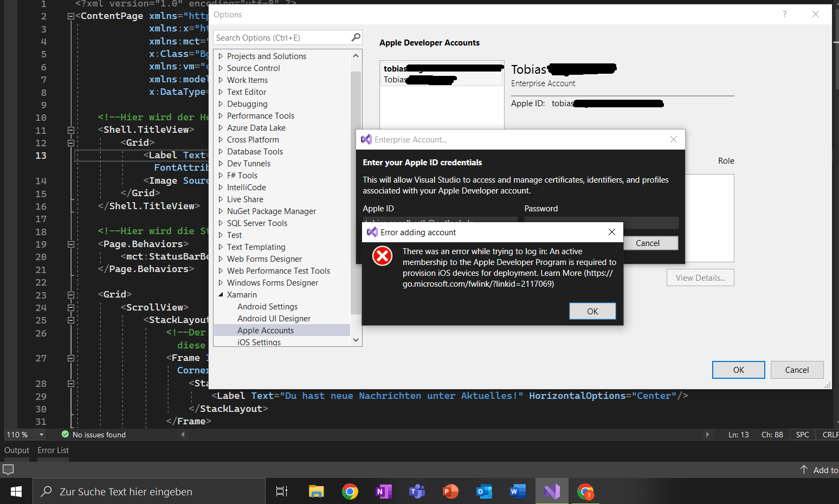Screen dimensions: 839x504
Task: Click OK in Error adding account dialog
Action: coord(592,311)
